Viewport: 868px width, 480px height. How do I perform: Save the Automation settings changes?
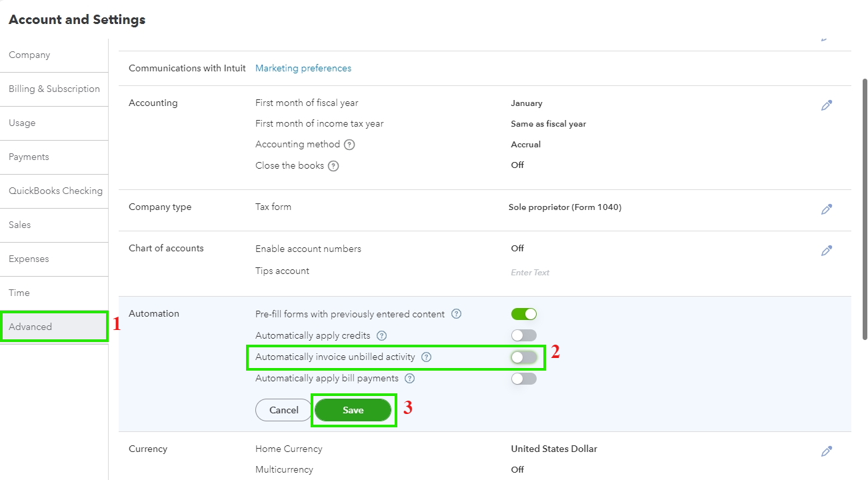[x=353, y=409]
